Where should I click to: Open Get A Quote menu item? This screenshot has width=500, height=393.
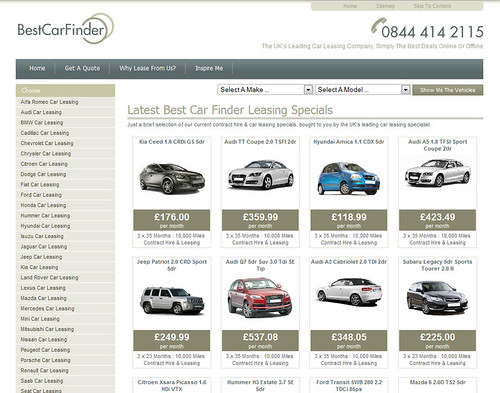pyautogui.click(x=82, y=68)
